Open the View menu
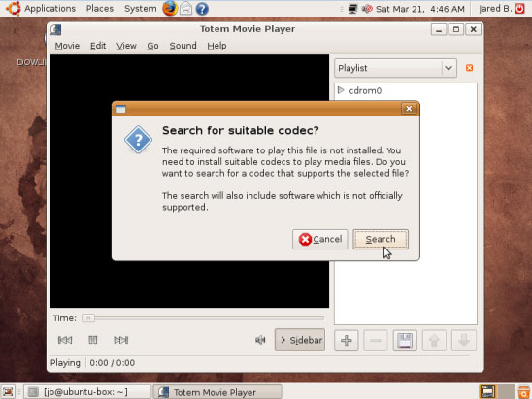The height and width of the screenshot is (399, 532). [x=126, y=46]
